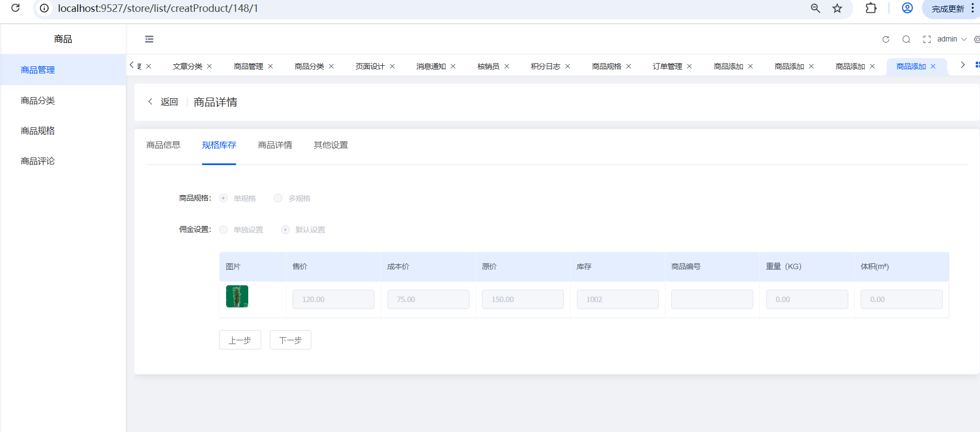Collapse the sidebar with the hamburger icon
Screen dimensions: 980x432
(x=149, y=39)
